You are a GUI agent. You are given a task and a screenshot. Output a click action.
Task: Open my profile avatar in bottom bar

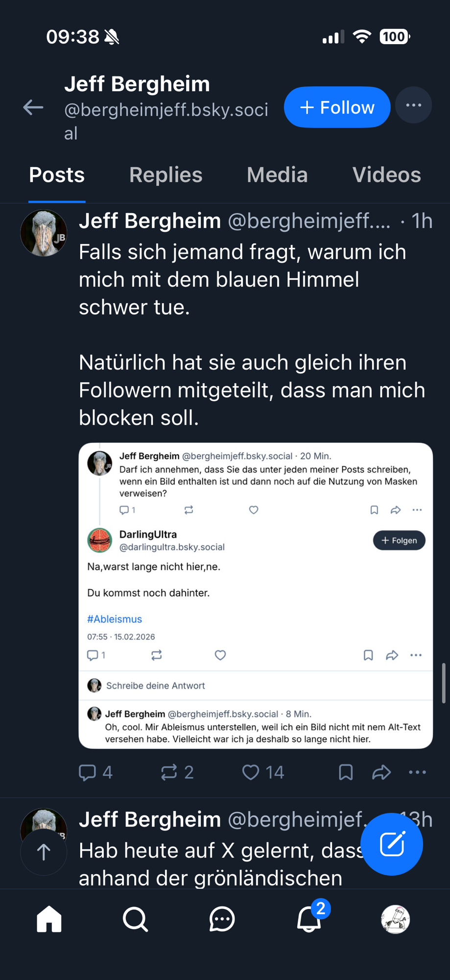pos(395,919)
